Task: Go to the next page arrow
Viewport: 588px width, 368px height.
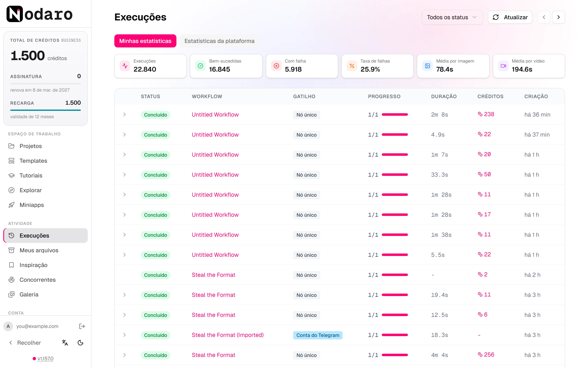Action: click(x=558, y=17)
